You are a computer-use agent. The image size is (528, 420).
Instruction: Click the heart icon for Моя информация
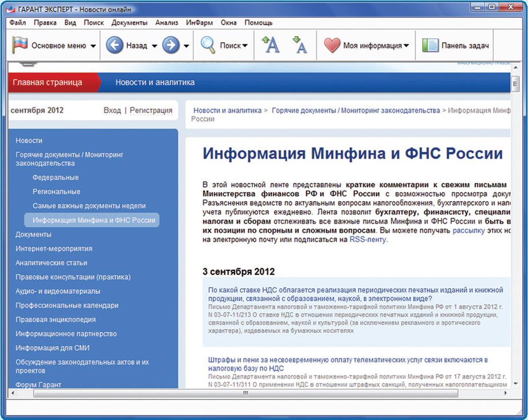332,46
